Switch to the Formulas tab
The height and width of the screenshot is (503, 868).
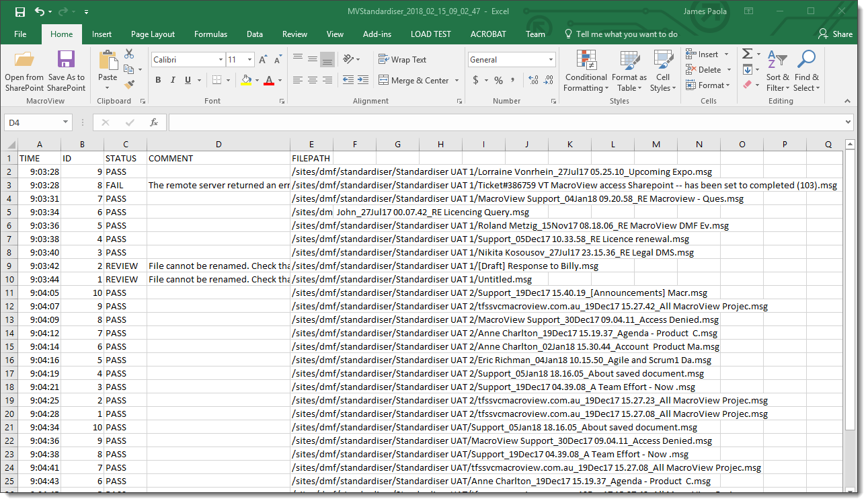click(x=210, y=34)
